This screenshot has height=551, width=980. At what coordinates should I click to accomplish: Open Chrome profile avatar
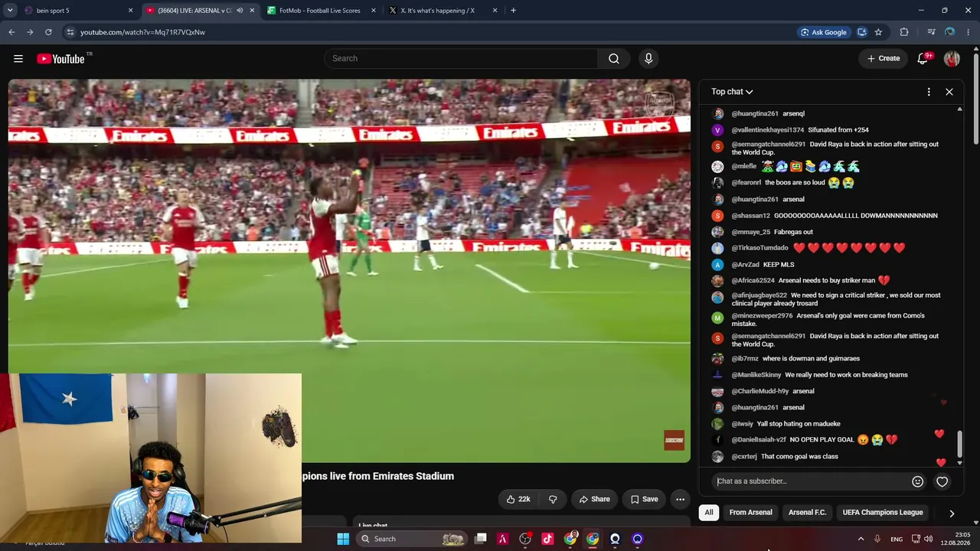point(950,32)
